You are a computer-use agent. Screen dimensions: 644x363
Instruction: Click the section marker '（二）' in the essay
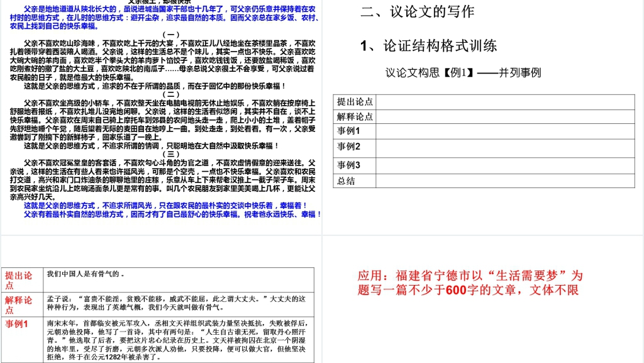171,94
